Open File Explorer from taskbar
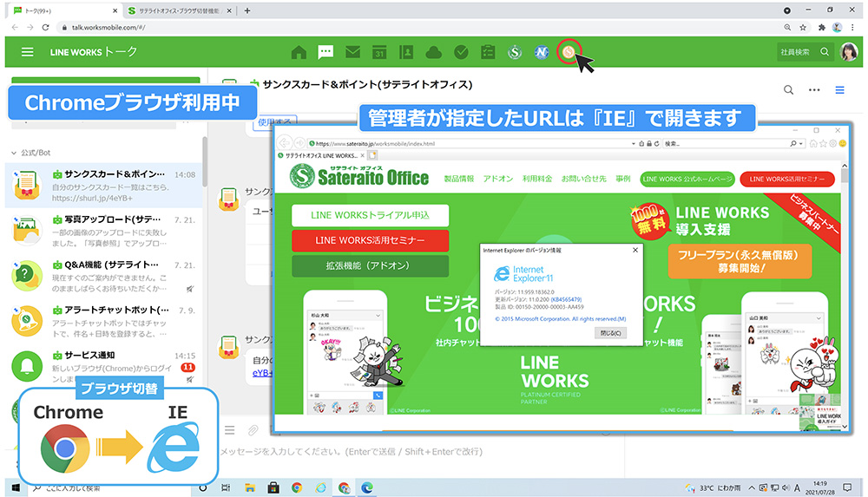 click(x=250, y=487)
